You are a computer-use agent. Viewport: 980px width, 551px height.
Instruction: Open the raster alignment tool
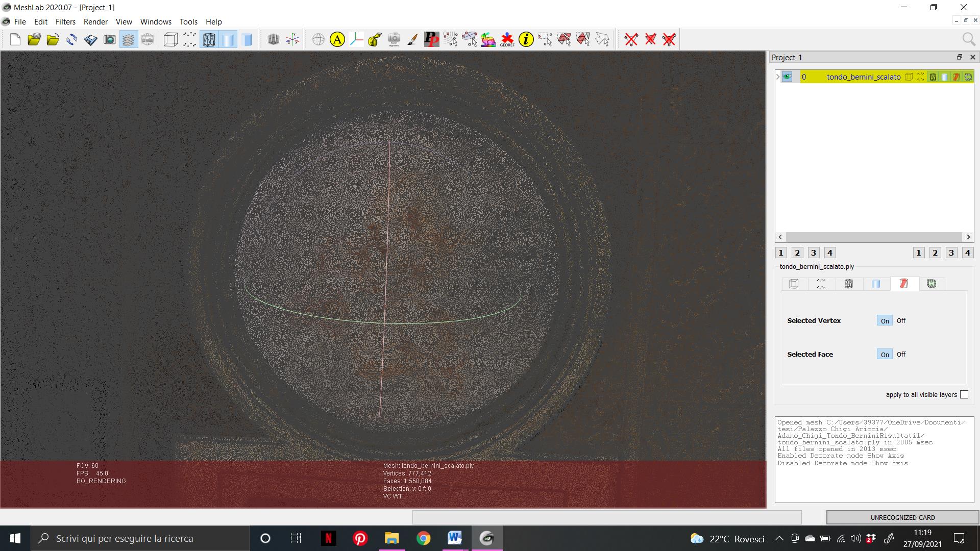click(x=394, y=39)
